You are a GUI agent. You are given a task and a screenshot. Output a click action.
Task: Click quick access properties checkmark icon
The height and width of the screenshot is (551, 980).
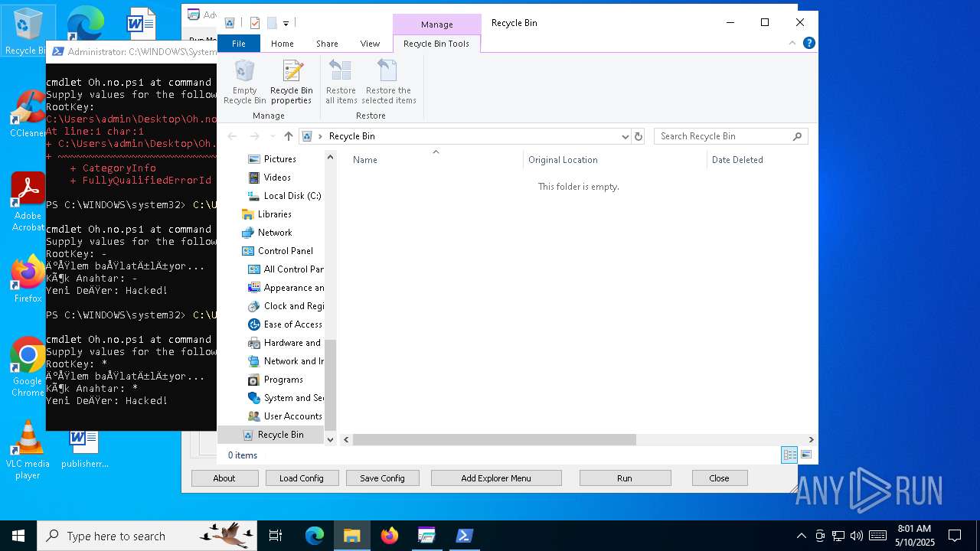click(255, 23)
